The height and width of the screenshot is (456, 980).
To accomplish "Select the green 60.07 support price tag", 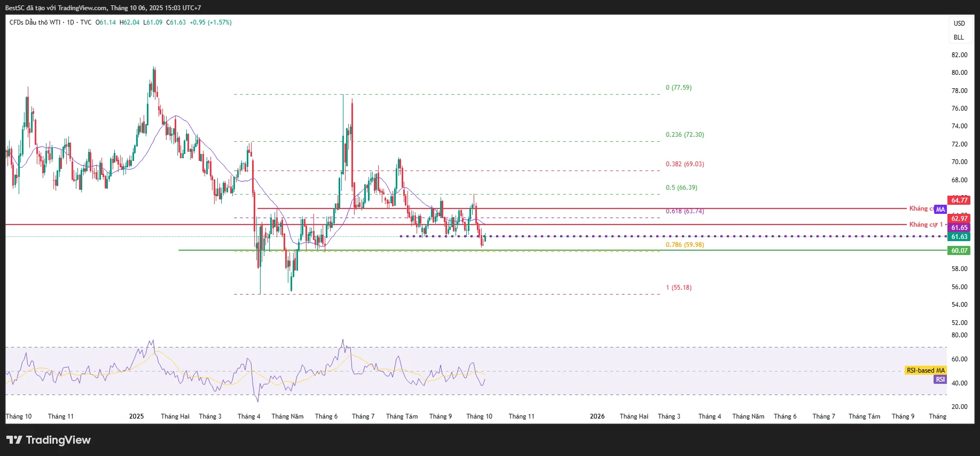I will pos(959,251).
